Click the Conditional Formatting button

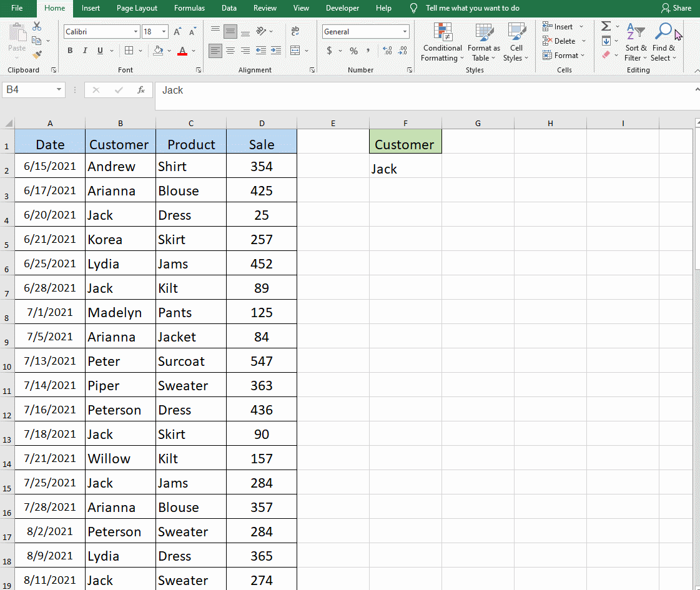tap(442, 42)
